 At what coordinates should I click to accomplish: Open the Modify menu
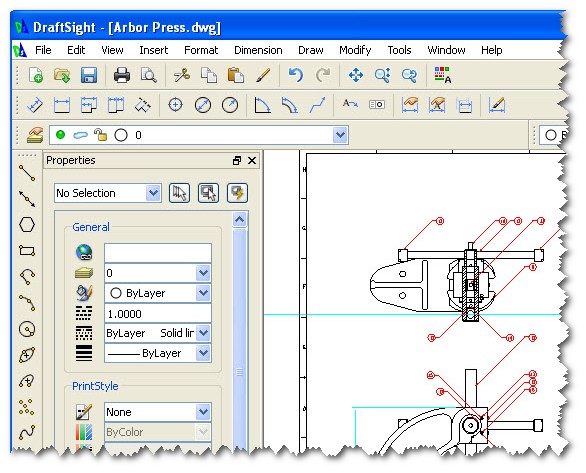355,50
